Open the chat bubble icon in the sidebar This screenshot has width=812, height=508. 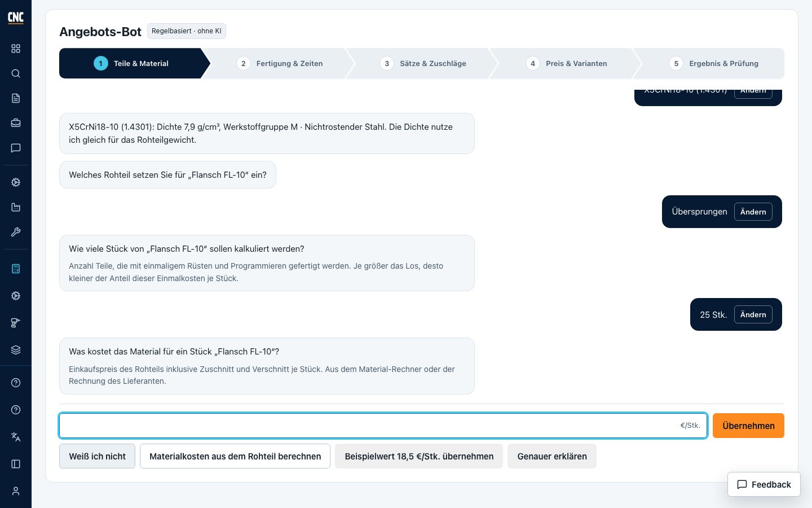[16, 148]
